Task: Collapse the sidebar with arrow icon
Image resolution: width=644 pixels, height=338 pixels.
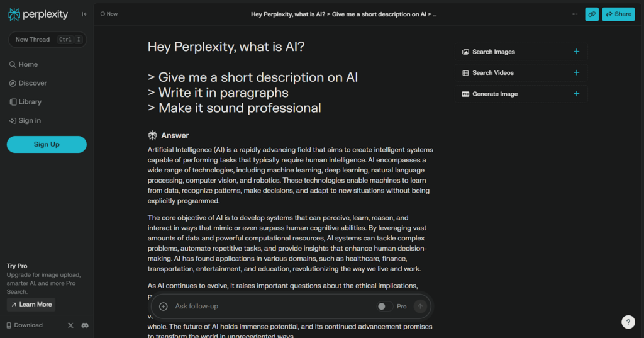Action: pos(85,14)
